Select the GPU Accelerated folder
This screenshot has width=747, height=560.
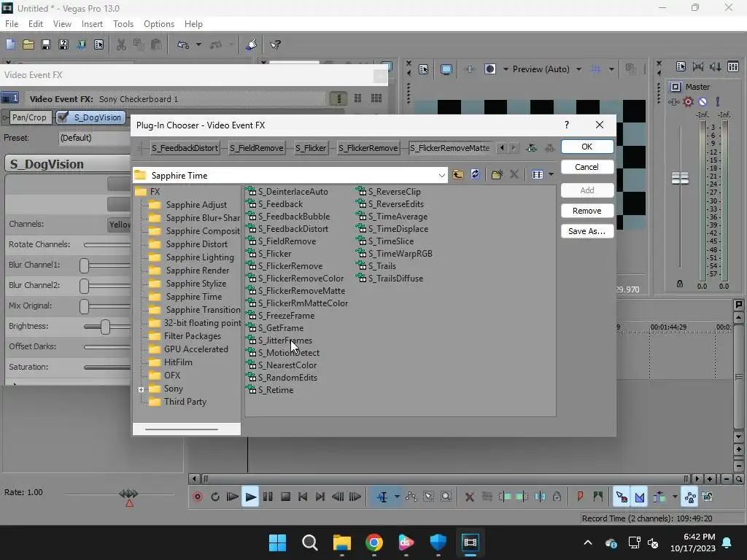(196, 349)
